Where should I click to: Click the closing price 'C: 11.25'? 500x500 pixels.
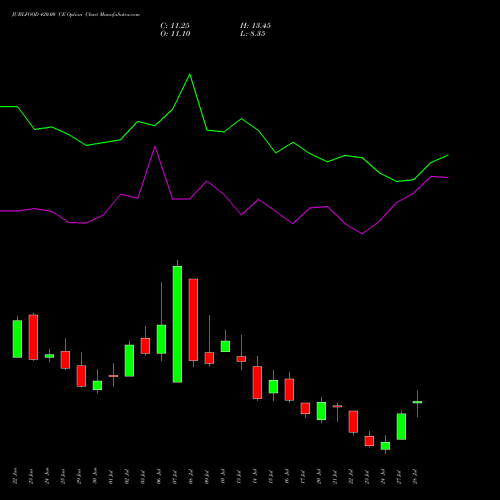tap(175, 26)
